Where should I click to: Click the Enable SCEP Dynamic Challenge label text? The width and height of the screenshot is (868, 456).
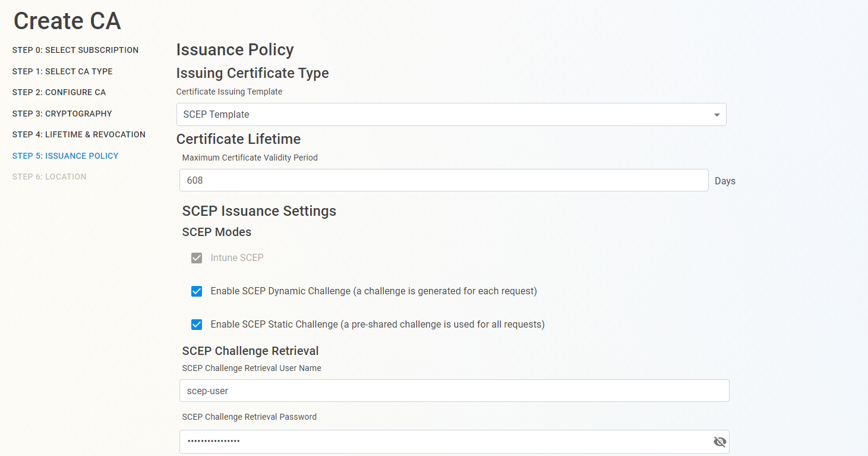pos(374,291)
